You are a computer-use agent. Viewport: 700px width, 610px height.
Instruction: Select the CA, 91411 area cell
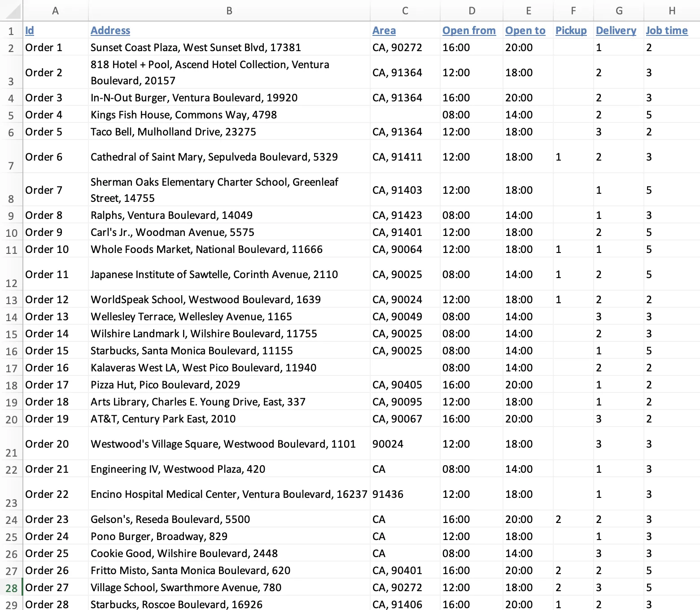(x=405, y=157)
